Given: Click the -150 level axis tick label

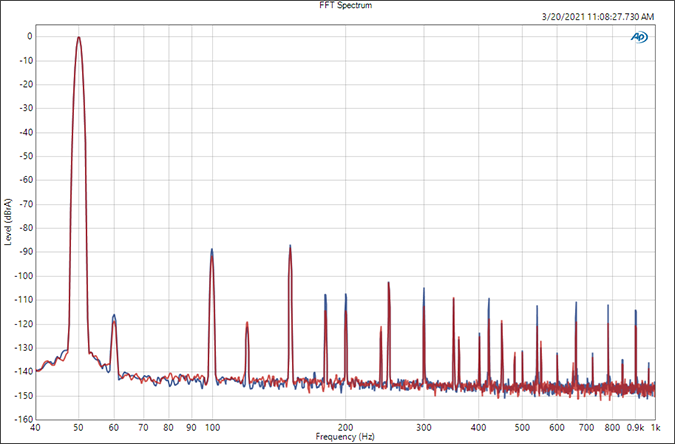Looking at the screenshot, I should (x=24, y=395).
